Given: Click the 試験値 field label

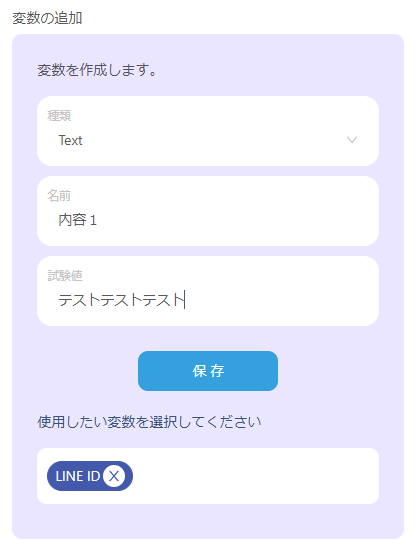Looking at the screenshot, I should 65,275.
